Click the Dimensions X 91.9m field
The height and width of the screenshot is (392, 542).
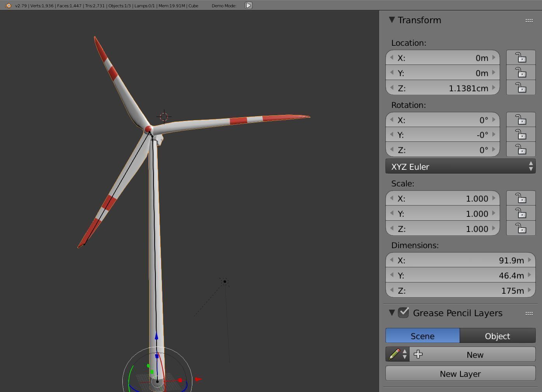[460, 260]
